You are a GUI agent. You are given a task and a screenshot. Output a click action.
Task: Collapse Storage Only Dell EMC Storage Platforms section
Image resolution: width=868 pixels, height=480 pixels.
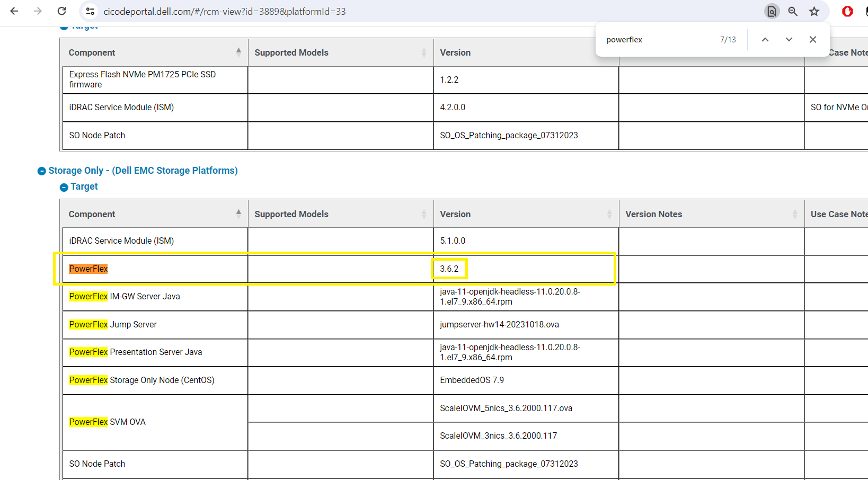42,171
